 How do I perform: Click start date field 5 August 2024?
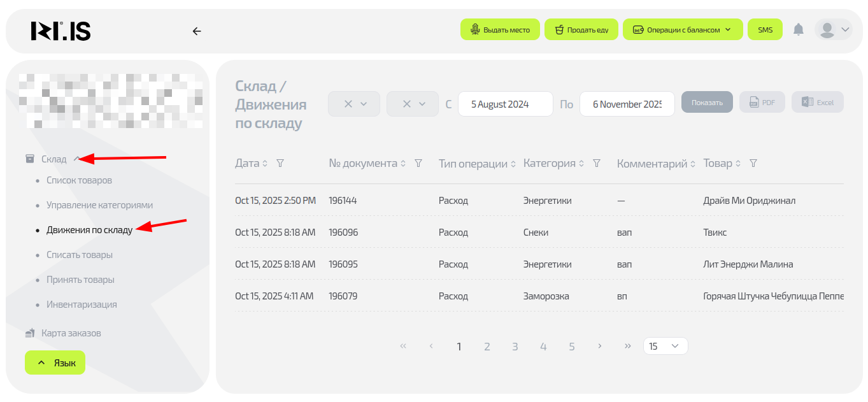click(x=505, y=104)
